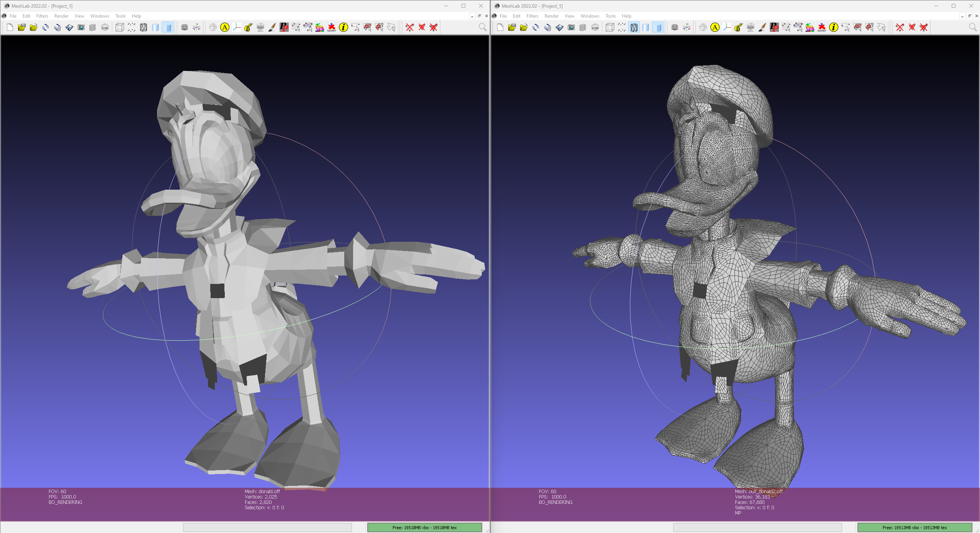Select Z-painting brush tool in left window

[x=272, y=27]
